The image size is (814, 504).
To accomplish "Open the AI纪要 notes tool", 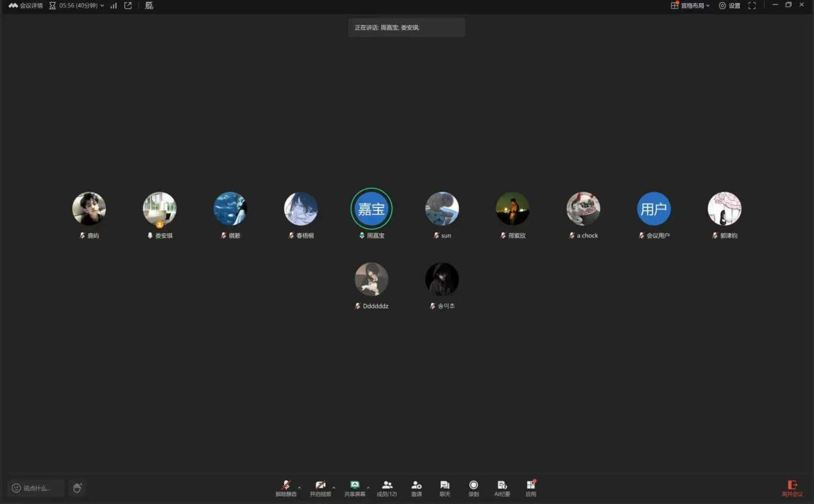I will pos(502,487).
